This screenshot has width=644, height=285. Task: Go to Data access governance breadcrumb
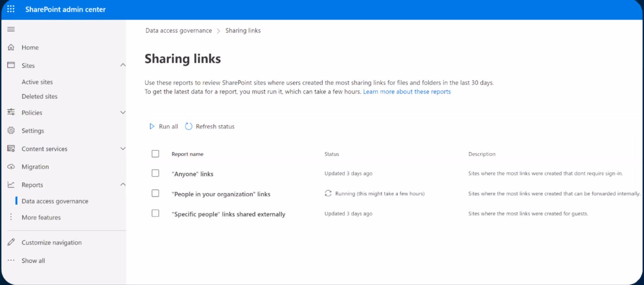(179, 30)
